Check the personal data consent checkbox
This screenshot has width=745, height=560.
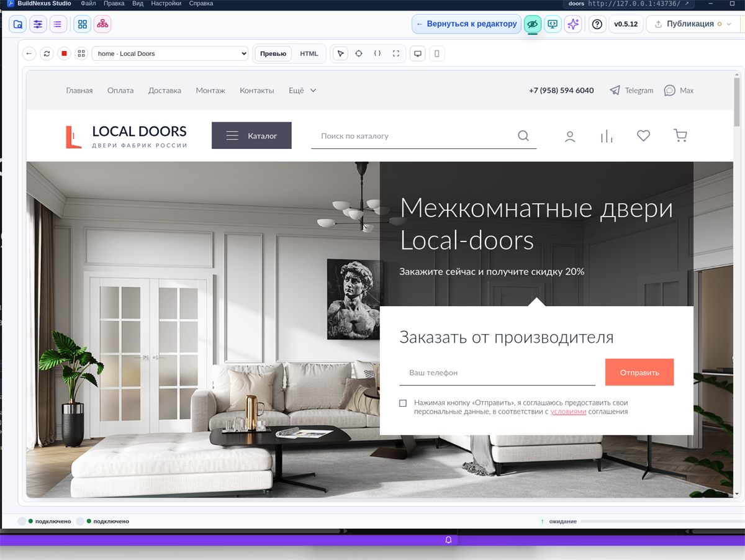tap(403, 403)
